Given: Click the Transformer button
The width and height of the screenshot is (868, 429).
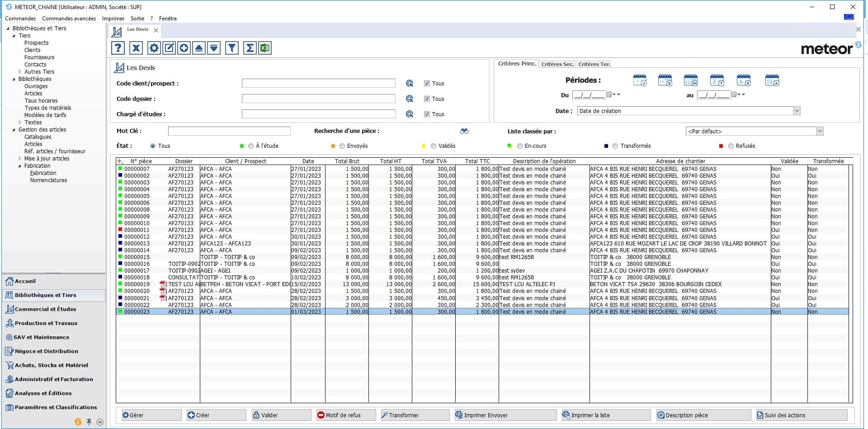Looking at the screenshot, I should pos(415,415).
